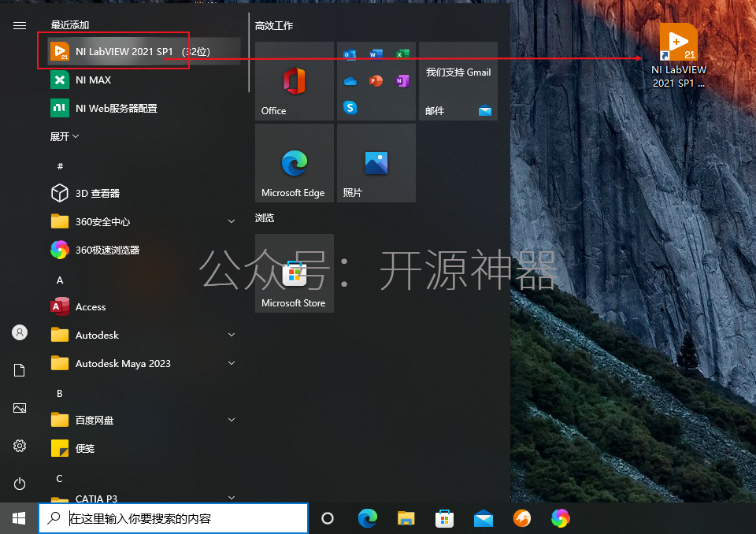Expand the recently added list with 展开
This screenshot has height=534, width=756.
(x=65, y=136)
